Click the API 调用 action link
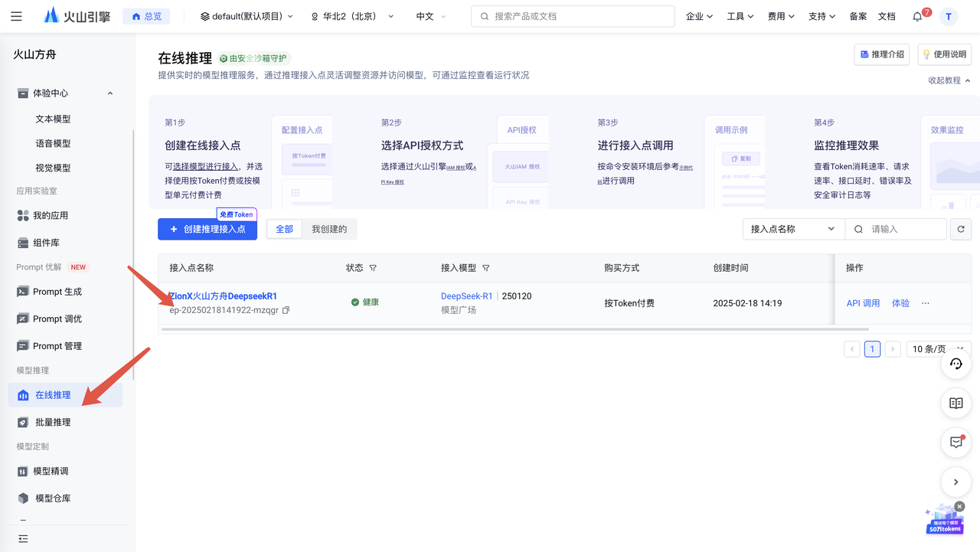 863,303
